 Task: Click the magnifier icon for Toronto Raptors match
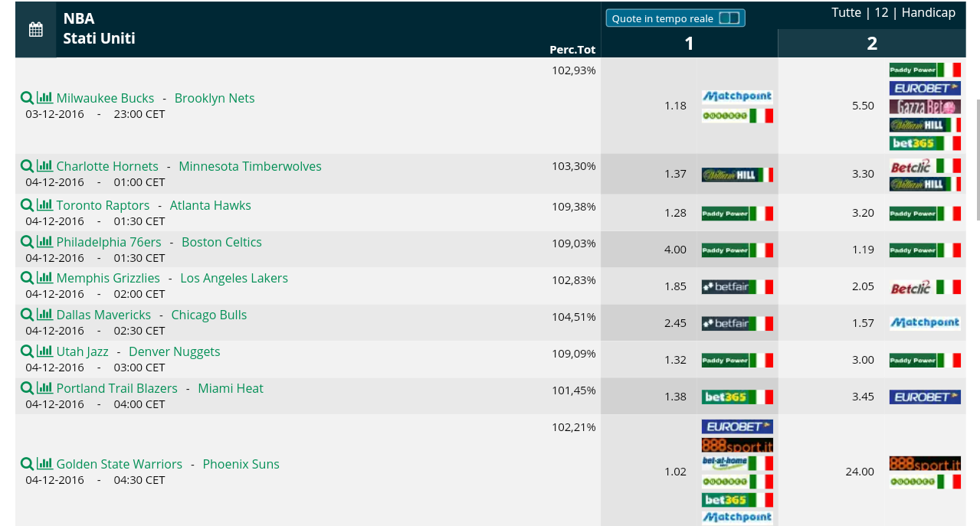pyautogui.click(x=27, y=205)
